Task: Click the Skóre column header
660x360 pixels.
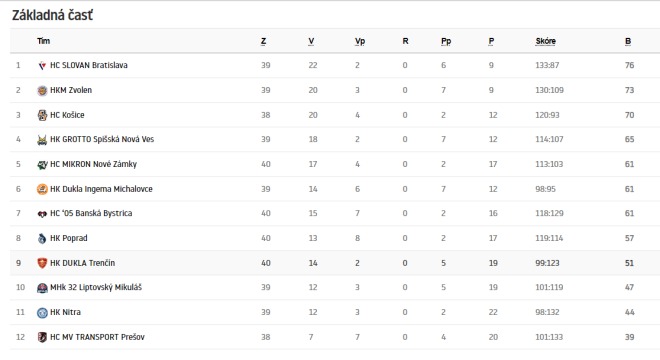Action: pyautogui.click(x=546, y=41)
